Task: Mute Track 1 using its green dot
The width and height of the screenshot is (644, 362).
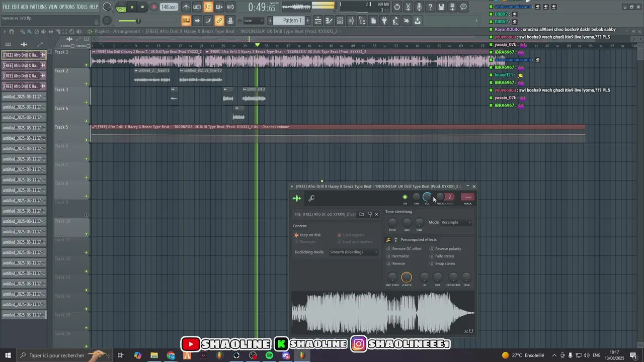Action: click(87, 65)
